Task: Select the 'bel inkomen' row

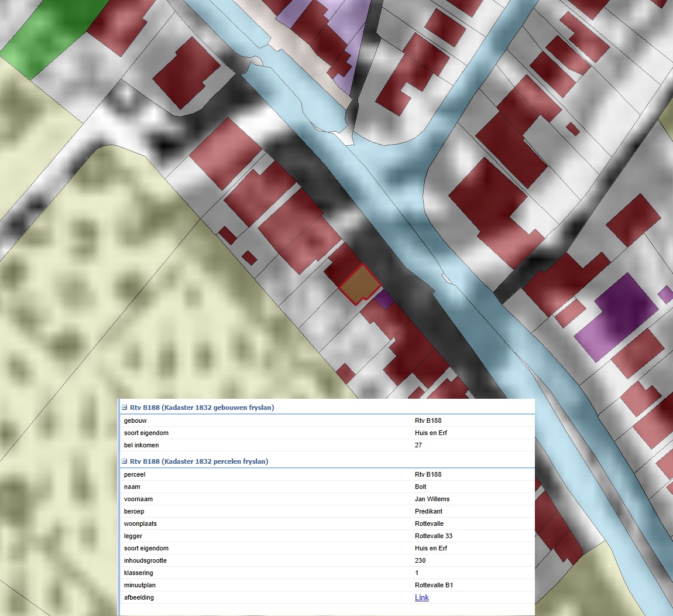Action: 142,445
